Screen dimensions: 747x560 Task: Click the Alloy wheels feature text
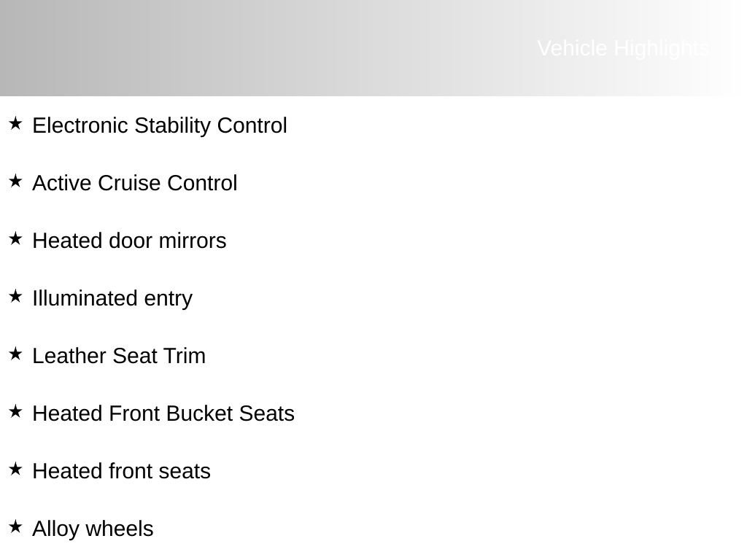click(x=93, y=529)
